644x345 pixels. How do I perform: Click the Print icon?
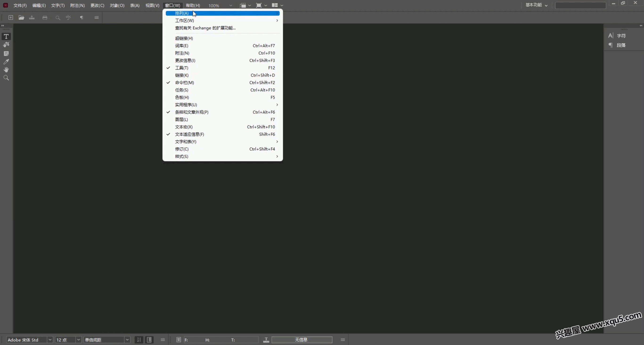pyautogui.click(x=45, y=17)
